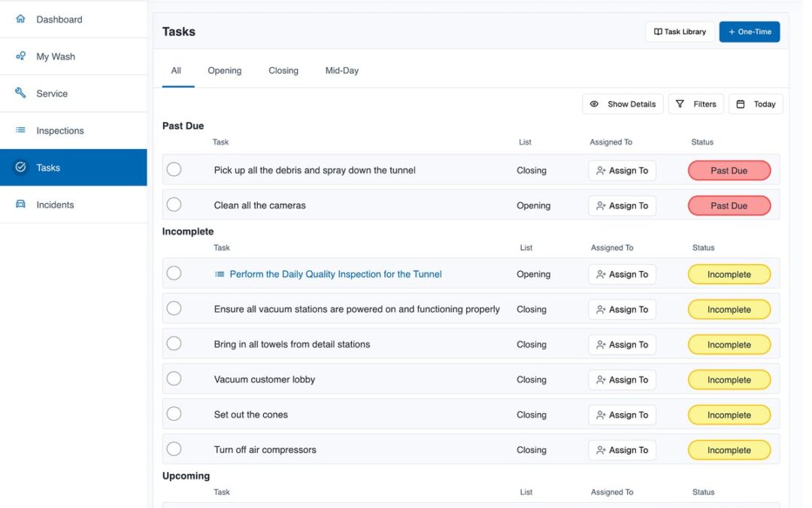
Task: Click person icon in 'Clean all the cameras' Assign To
Action: click(x=601, y=205)
